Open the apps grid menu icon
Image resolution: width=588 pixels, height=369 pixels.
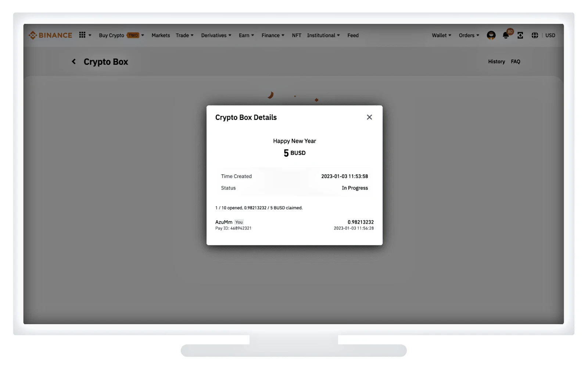point(82,35)
